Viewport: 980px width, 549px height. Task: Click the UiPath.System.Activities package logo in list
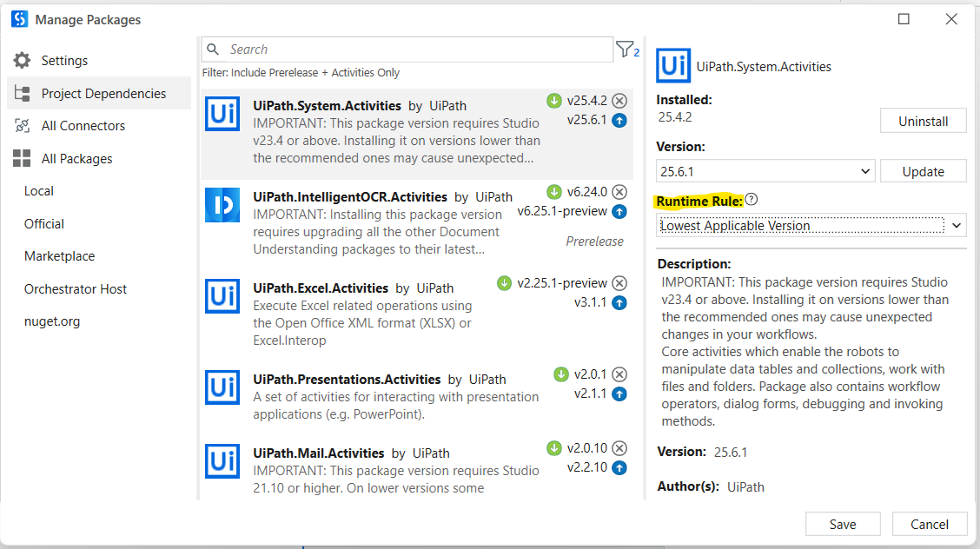[222, 114]
